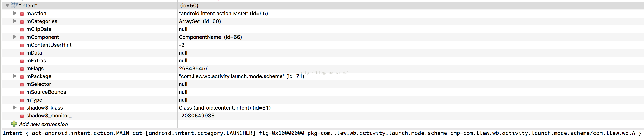
Task: Select the mSelector null value cell
Action: click(x=183, y=84)
